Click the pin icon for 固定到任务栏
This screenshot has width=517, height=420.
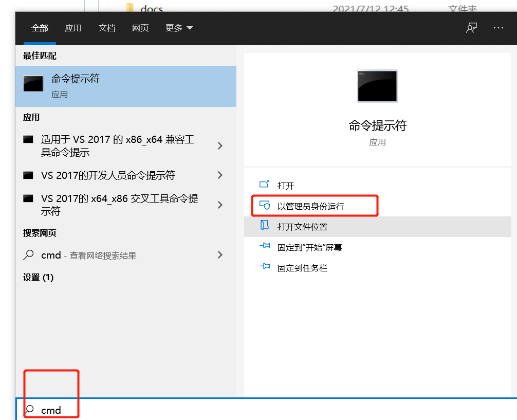pyautogui.click(x=265, y=266)
